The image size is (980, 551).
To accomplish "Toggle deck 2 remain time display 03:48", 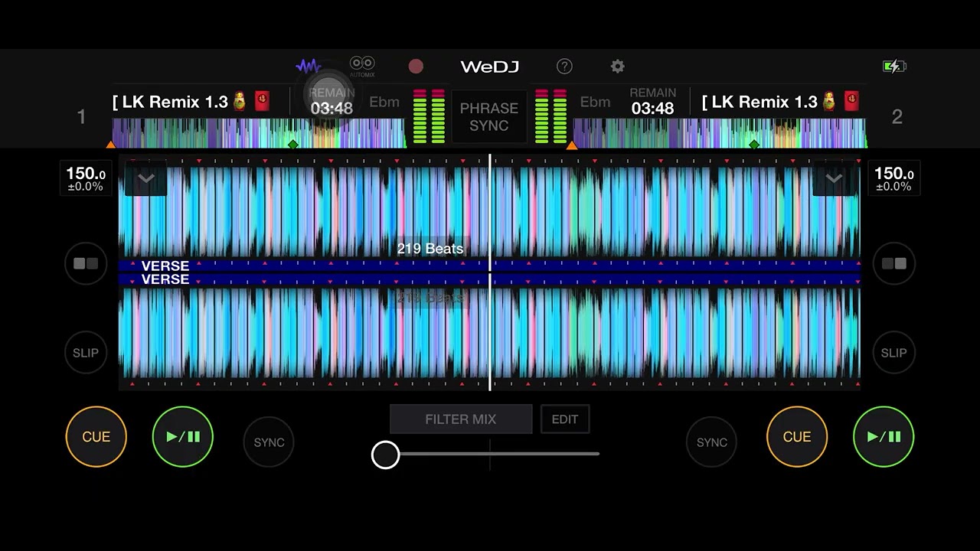I will pyautogui.click(x=652, y=101).
